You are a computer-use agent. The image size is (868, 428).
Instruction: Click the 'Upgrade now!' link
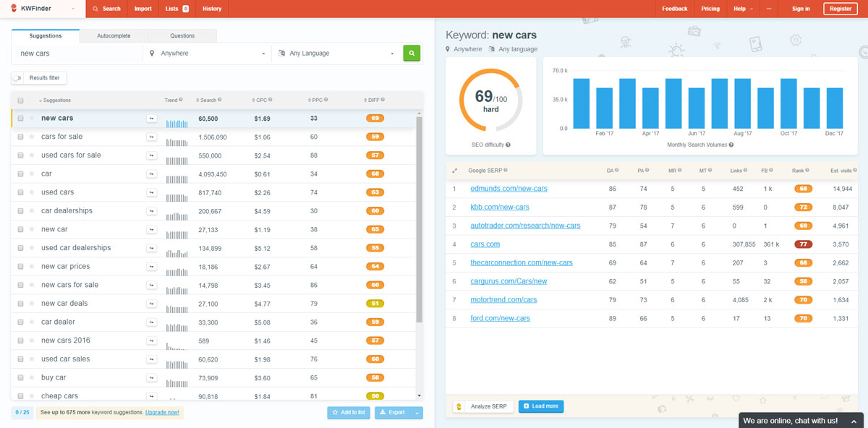(163, 412)
